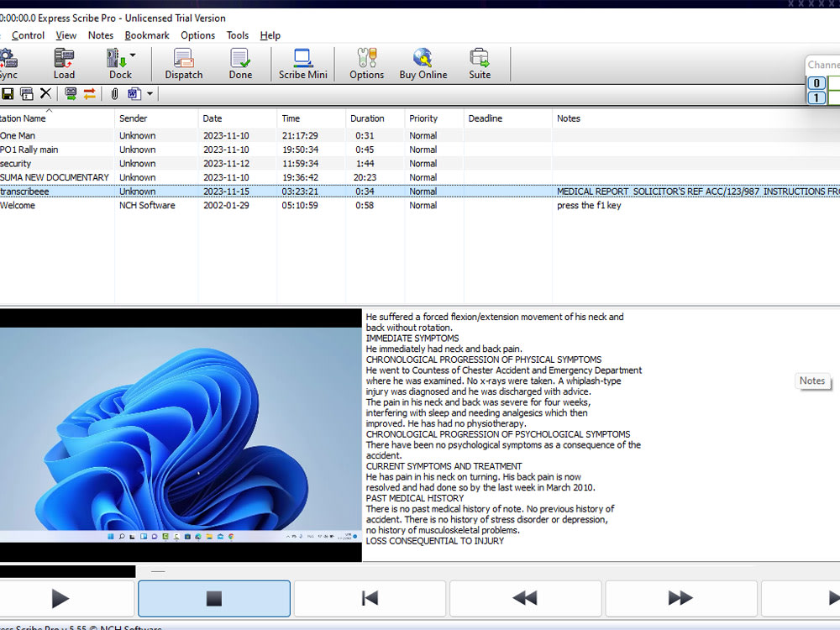Select the transcribeee dictation row

[420, 192]
